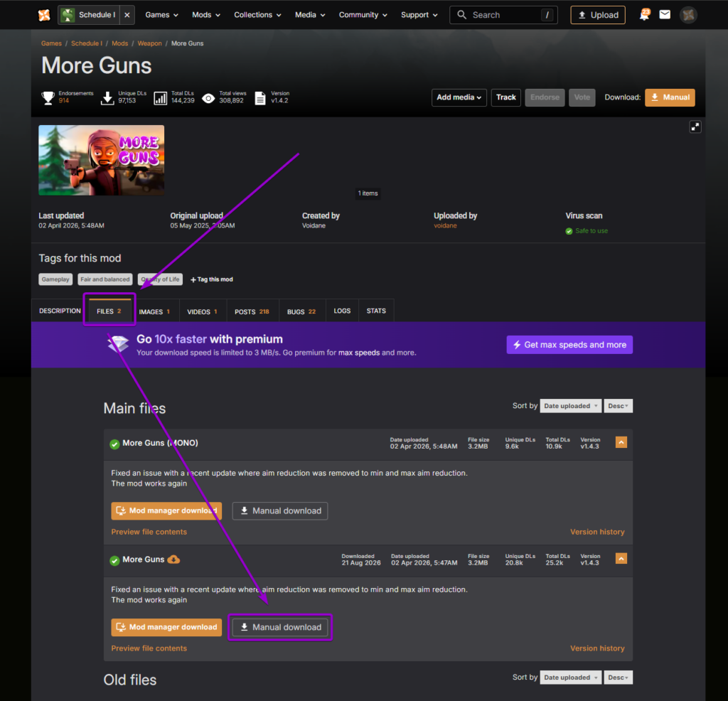
Task: Go to Mods breadcrumb link
Action: click(x=119, y=43)
